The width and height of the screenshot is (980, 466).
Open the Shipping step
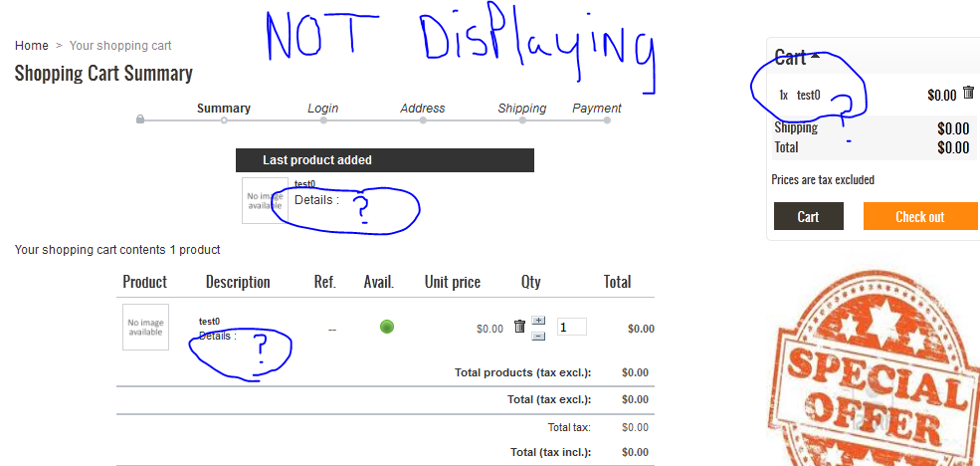(521, 109)
